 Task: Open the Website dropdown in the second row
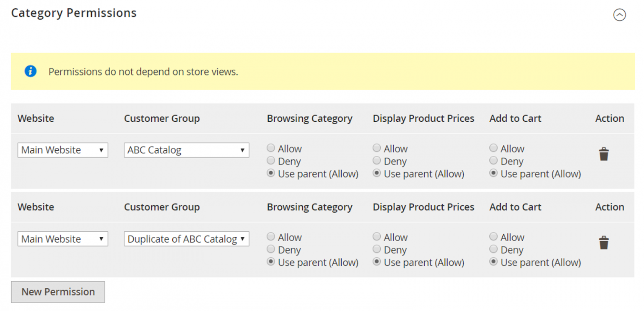click(x=62, y=238)
